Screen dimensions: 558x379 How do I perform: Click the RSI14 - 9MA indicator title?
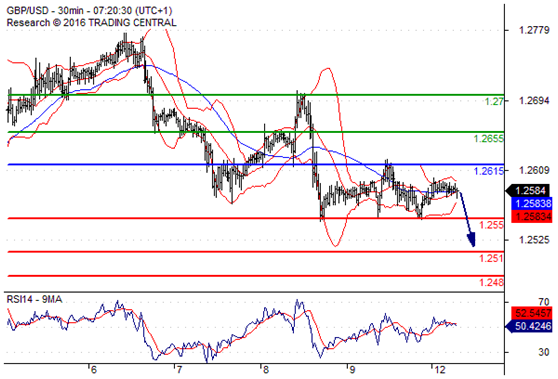pyautogui.click(x=35, y=299)
